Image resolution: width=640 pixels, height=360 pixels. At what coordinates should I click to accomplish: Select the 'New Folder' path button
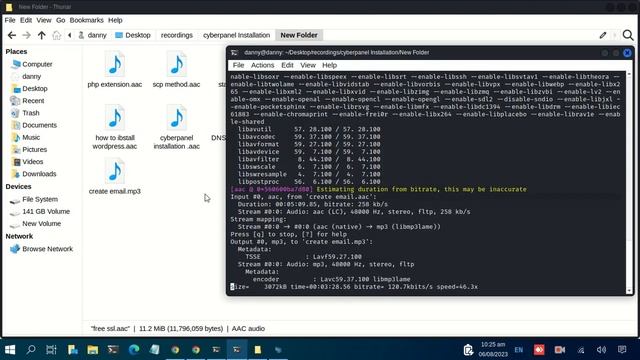299,36
